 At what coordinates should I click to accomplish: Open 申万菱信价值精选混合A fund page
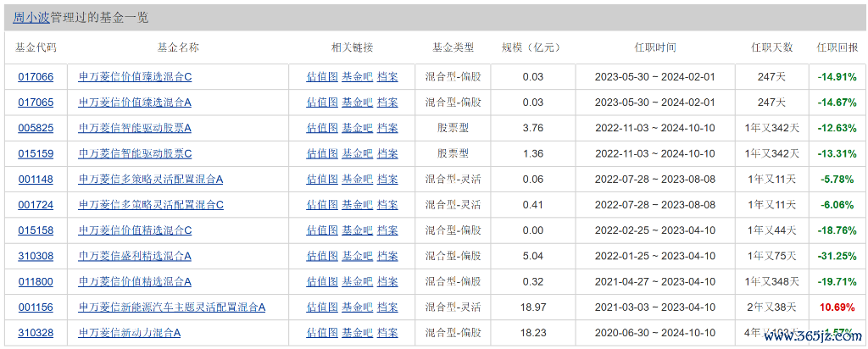pyautogui.click(x=135, y=281)
